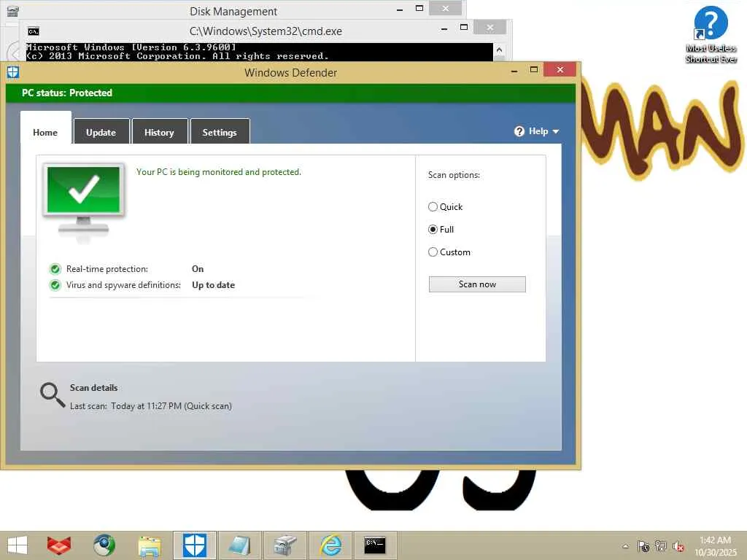747x560 pixels.
Task: Maximize the cmd.exe window
Action: (x=463, y=28)
